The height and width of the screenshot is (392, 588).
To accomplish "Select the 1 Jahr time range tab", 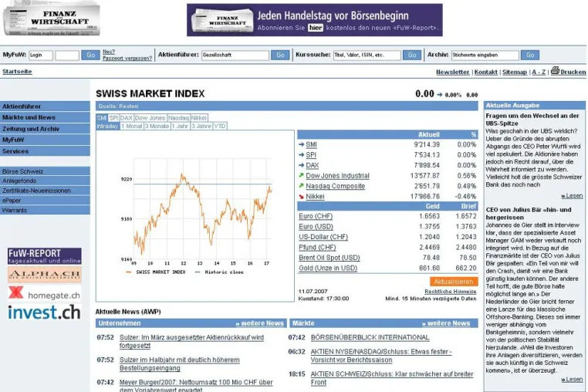I will (180, 126).
